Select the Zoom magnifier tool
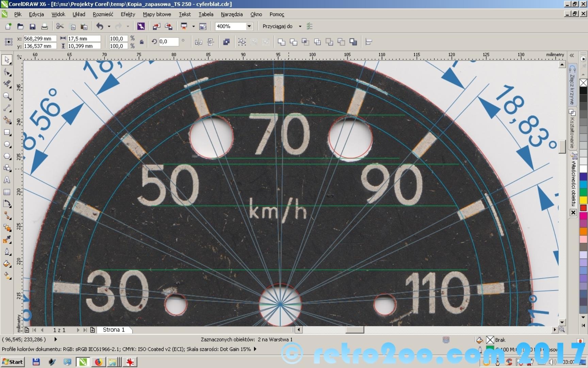The image size is (588, 368). click(7, 96)
